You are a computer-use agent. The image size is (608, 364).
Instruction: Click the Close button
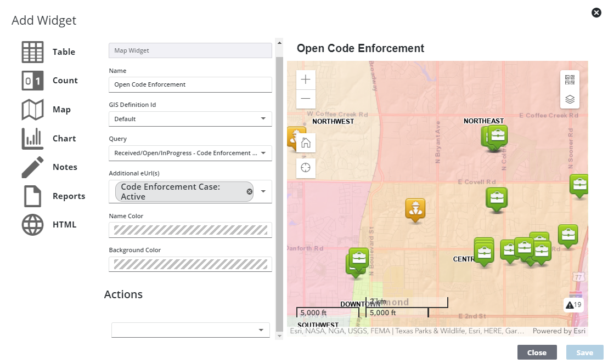click(x=537, y=352)
